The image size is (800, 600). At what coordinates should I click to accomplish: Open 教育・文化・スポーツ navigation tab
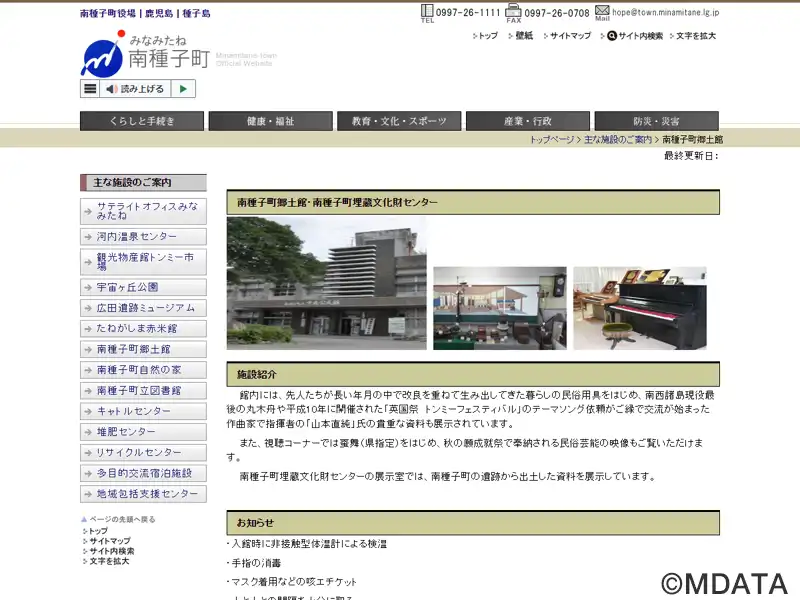click(x=399, y=121)
